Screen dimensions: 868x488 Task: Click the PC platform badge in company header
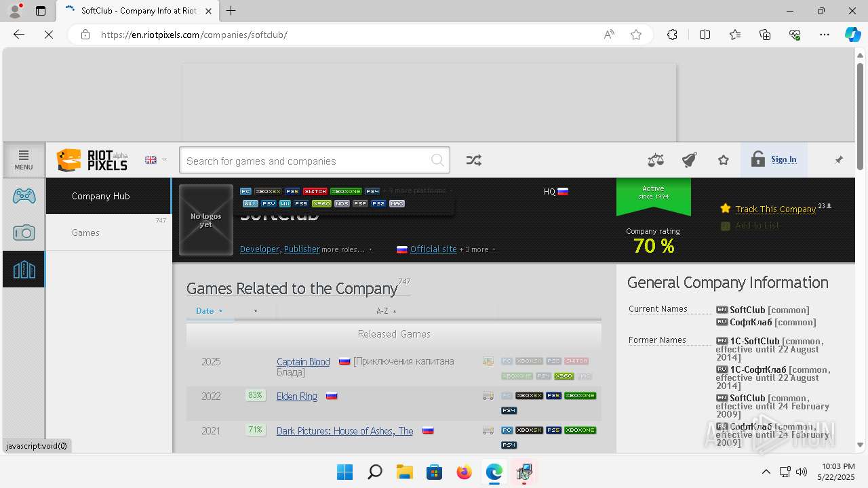(245, 191)
